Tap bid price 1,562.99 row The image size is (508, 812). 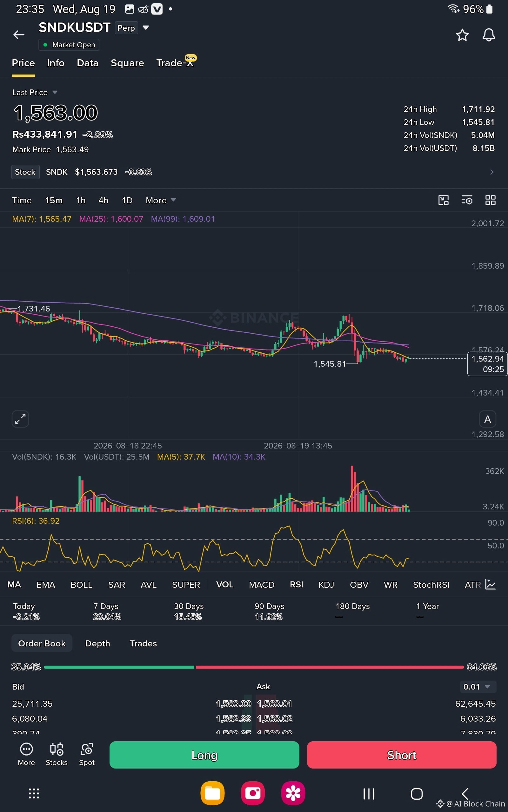click(233, 718)
